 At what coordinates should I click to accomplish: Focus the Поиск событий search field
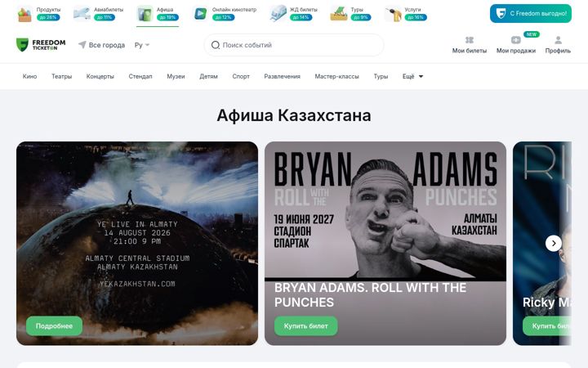pyautogui.click(x=294, y=45)
